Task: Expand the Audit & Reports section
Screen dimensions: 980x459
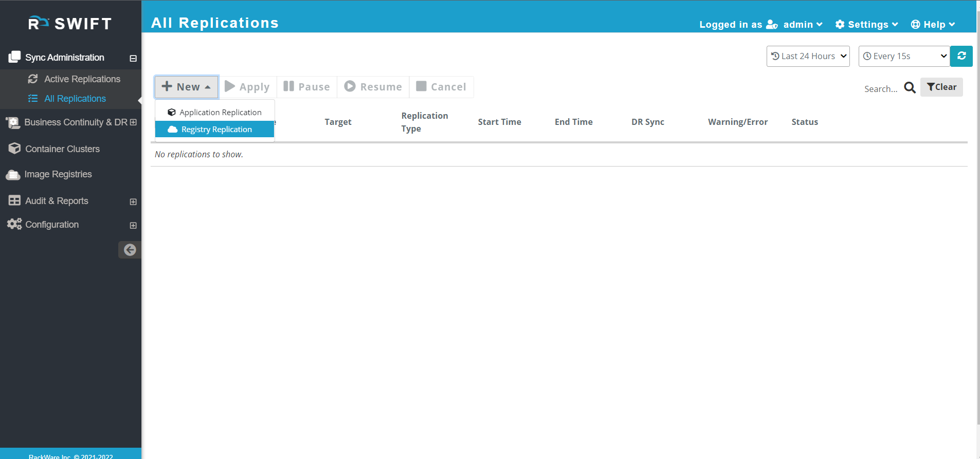Action: [133, 201]
